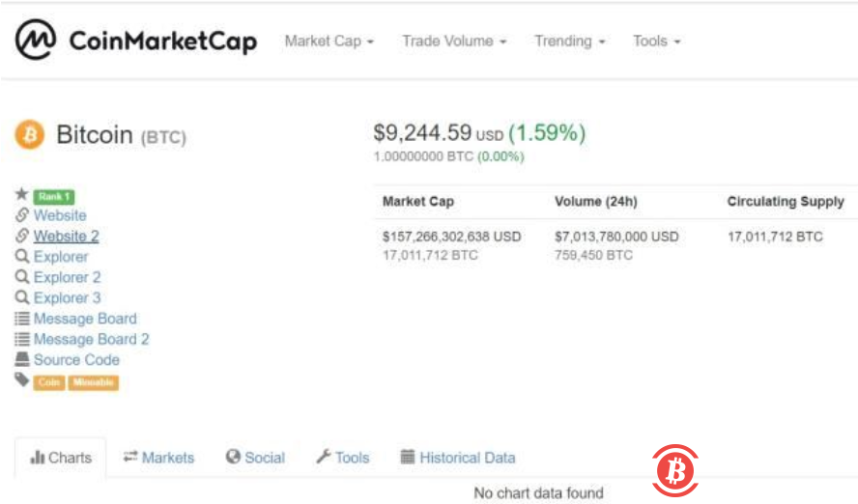Expand the Trending dropdown menu
The width and height of the screenshot is (858, 504).
(569, 42)
